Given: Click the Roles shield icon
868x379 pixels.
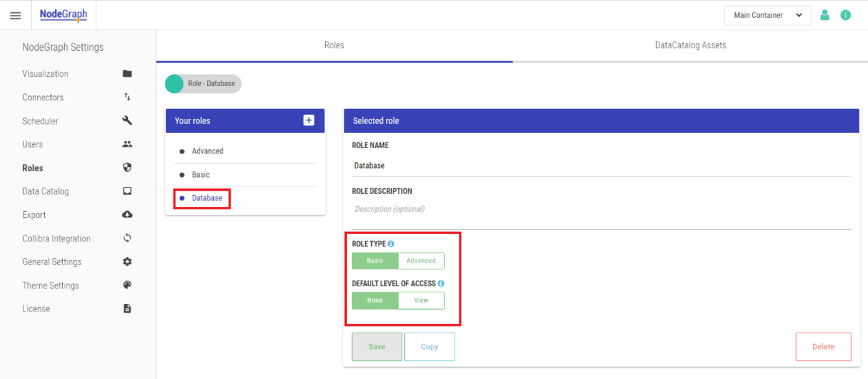Looking at the screenshot, I should click(127, 167).
